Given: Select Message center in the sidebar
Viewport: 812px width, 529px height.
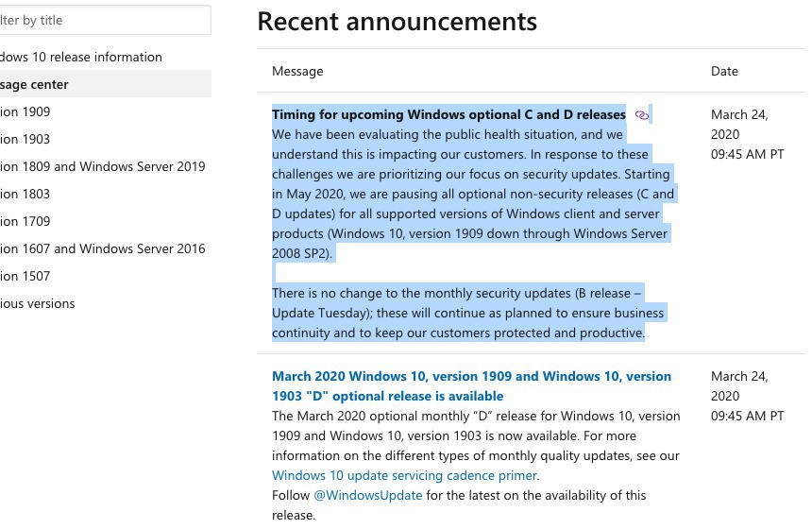Looking at the screenshot, I should pos(36,84).
